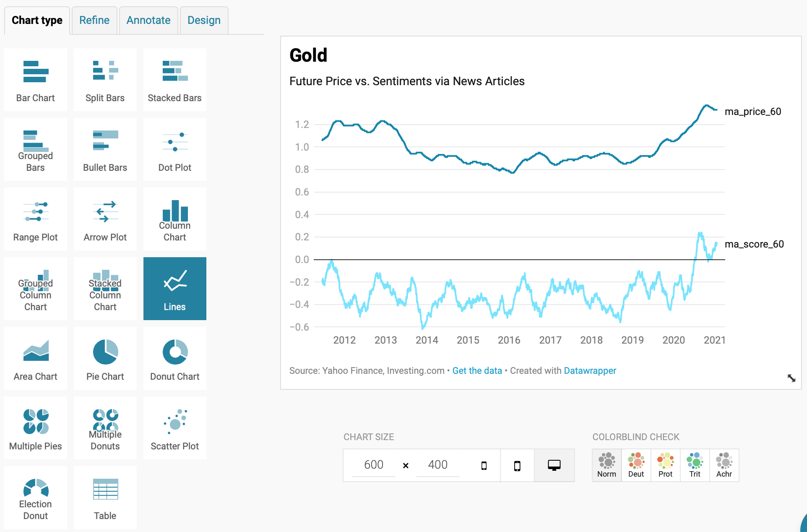807x532 pixels.
Task: Open the Chart type tab
Action: [37, 20]
